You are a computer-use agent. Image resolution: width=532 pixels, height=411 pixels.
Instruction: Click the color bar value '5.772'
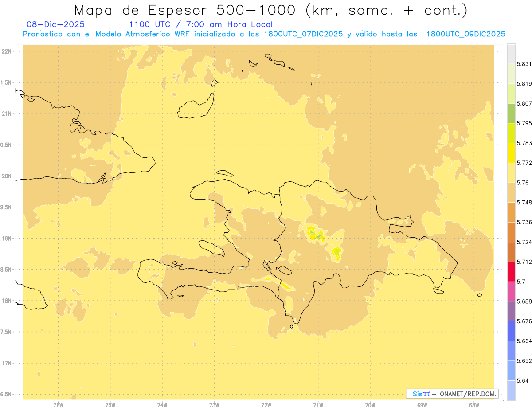click(524, 163)
